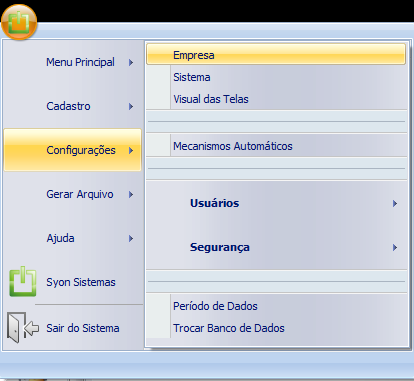Image resolution: width=414 pixels, height=381 pixels.
Task: Open the Gerar Arquivo menu entry
Action: point(73,194)
